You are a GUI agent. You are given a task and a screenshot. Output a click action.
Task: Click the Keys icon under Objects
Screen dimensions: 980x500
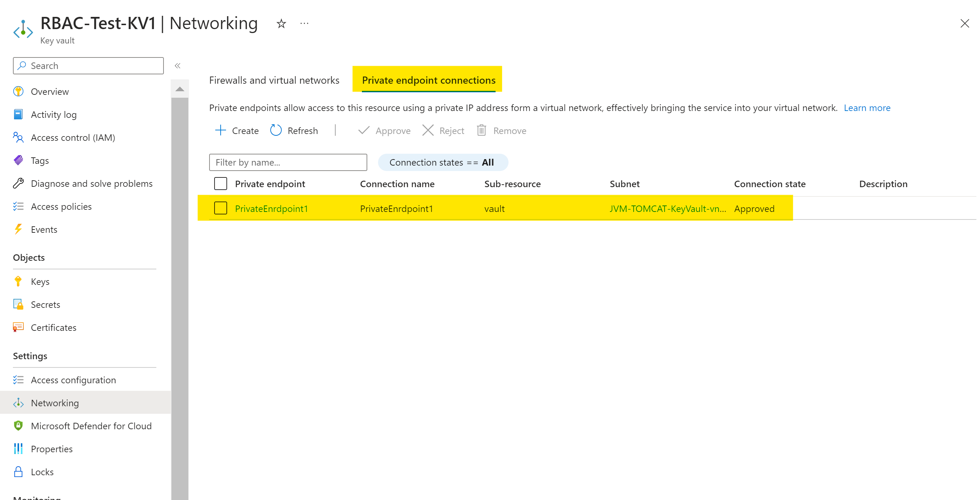18,281
